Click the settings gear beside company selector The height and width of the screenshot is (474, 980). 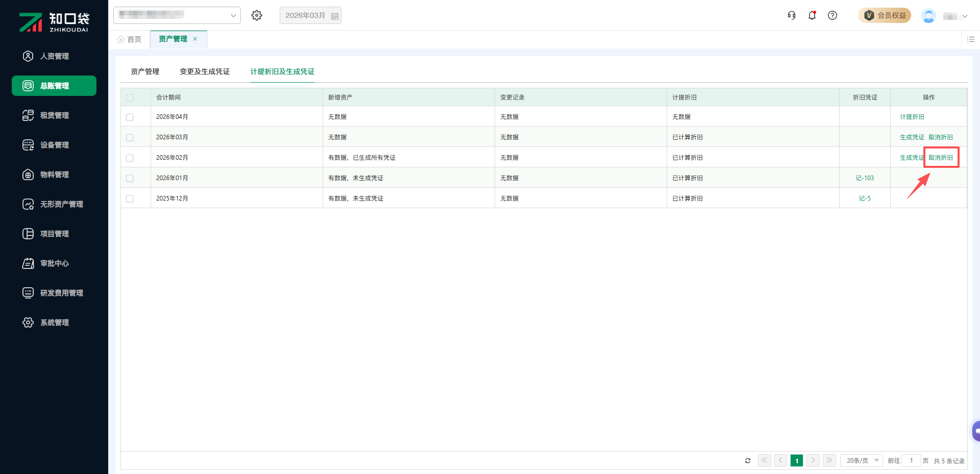coord(257,15)
